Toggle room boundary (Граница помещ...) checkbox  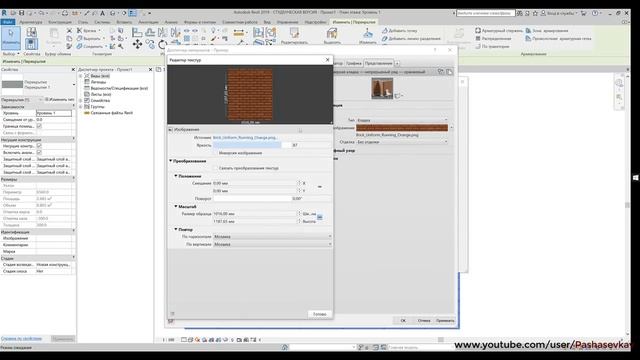click(39, 126)
